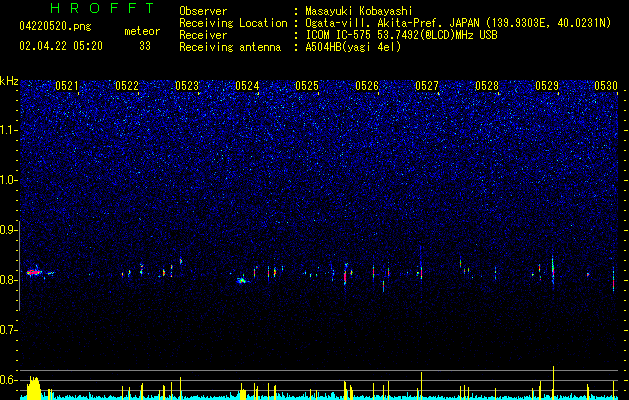Click the 0528 time marker
This screenshot has width=629, height=400.
[487, 86]
